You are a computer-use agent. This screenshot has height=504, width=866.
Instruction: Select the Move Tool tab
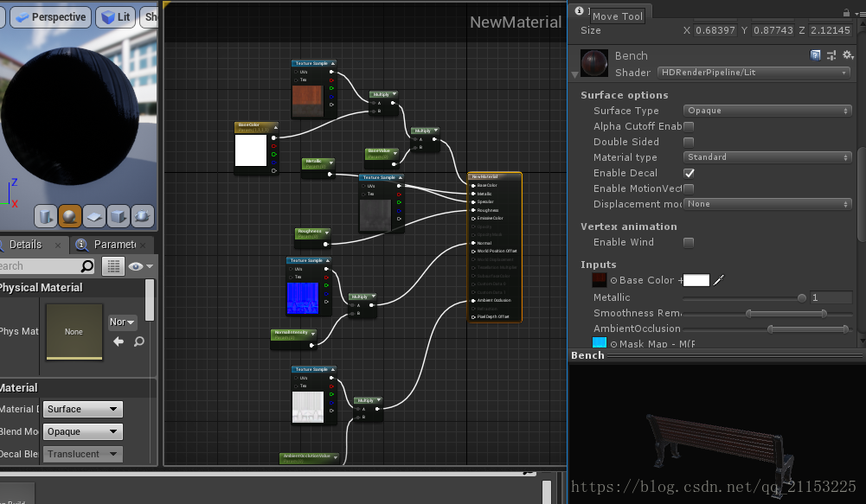click(618, 16)
